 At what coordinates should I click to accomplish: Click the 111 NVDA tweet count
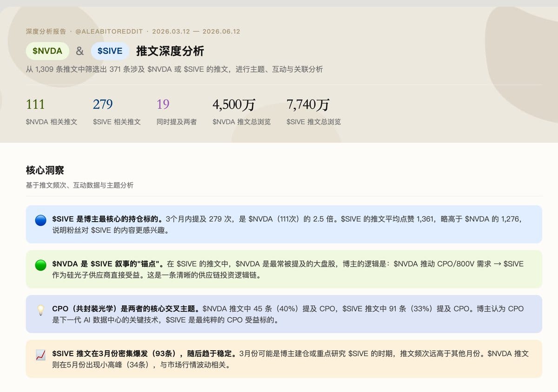point(35,105)
